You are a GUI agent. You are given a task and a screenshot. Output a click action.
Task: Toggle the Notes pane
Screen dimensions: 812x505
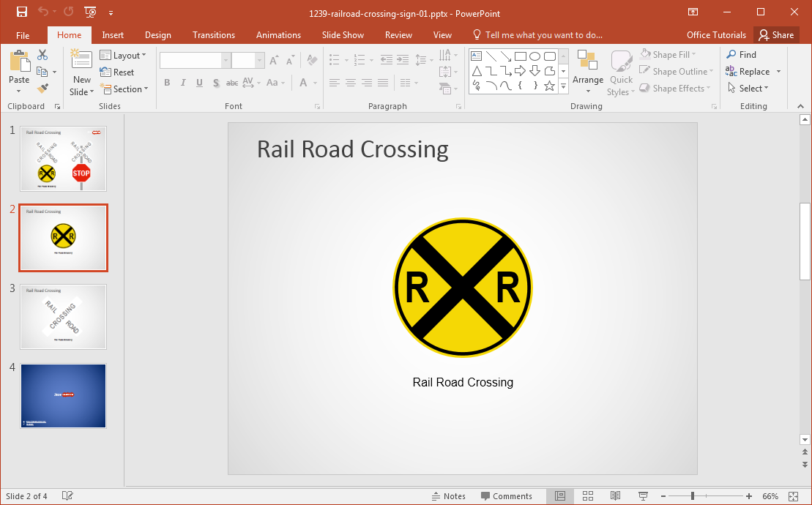point(448,496)
